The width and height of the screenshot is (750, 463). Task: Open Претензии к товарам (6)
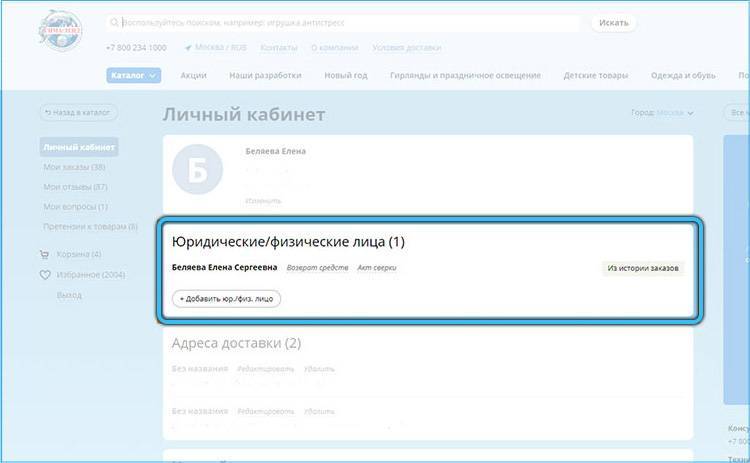point(90,226)
